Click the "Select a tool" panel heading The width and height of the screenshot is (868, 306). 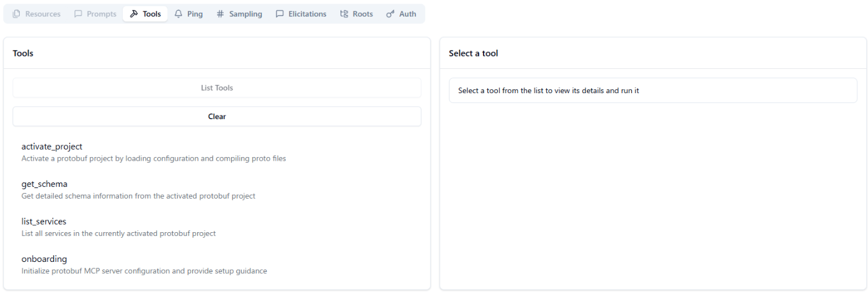[x=473, y=53]
